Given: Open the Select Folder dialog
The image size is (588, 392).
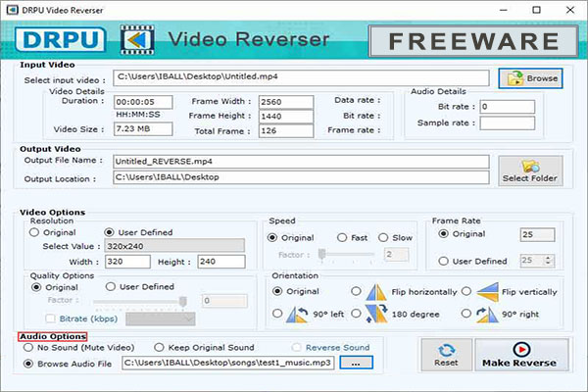Looking at the screenshot, I should [530, 171].
